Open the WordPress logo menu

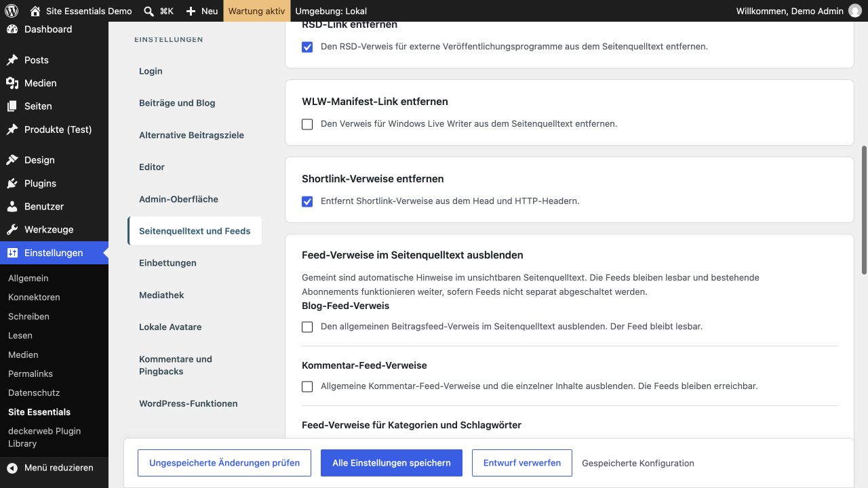11,11
